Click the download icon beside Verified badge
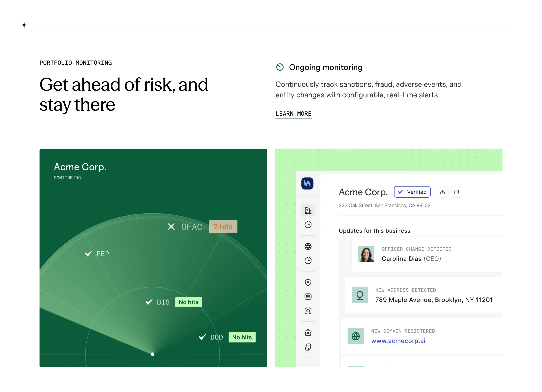The width and height of the screenshot is (542, 392). [x=442, y=192]
